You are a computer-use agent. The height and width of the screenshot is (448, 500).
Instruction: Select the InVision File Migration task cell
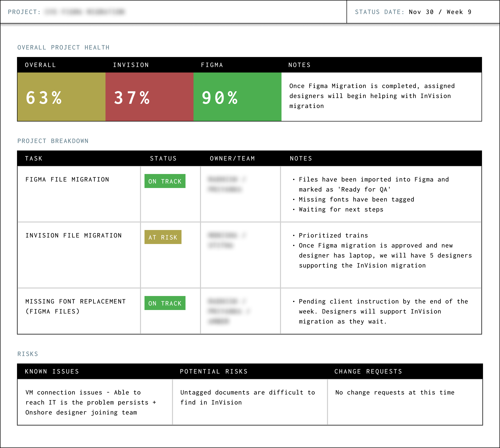74,235
